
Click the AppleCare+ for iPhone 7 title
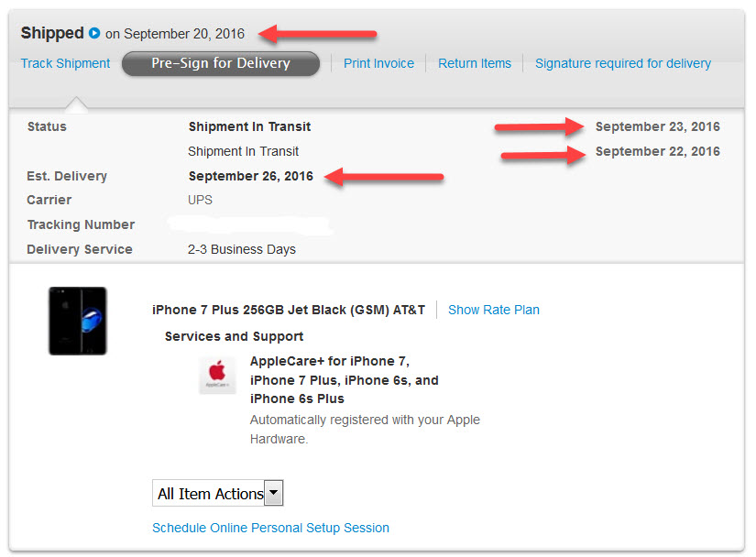(x=345, y=380)
